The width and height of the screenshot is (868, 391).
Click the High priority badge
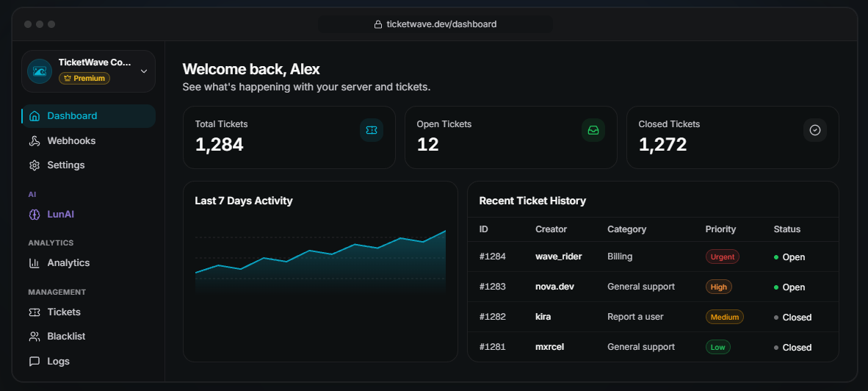pos(719,287)
